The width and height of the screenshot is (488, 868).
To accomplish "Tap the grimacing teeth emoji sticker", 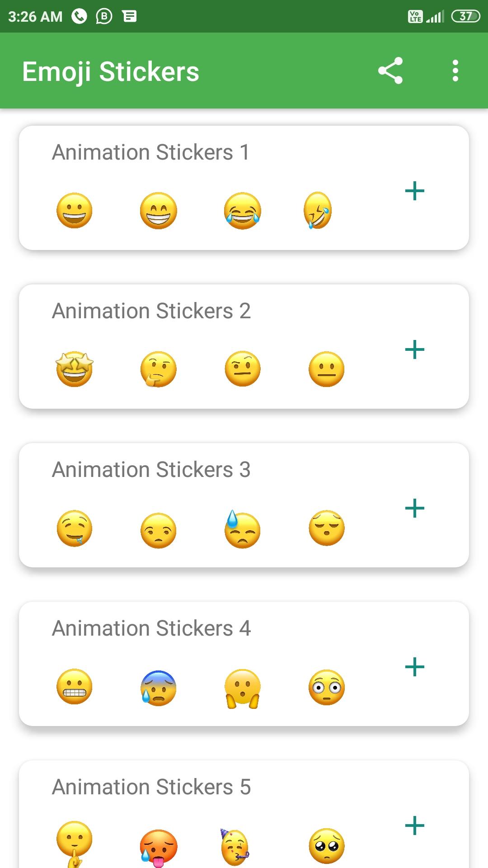I will [x=75, y=687].
